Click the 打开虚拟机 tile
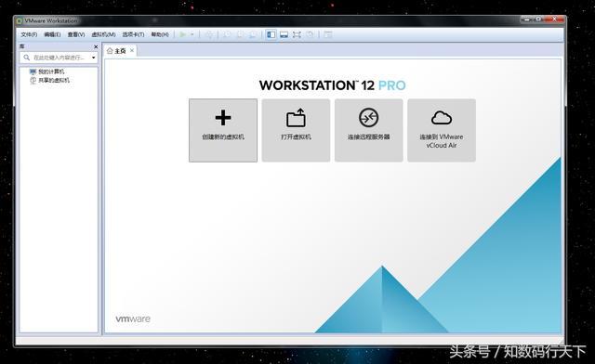595x364 pixels. 296,130
